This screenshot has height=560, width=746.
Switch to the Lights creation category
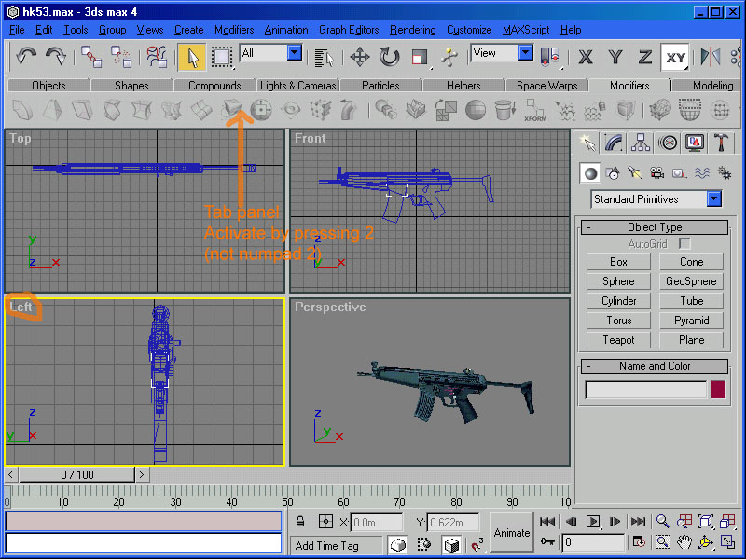tap(635, 173)
